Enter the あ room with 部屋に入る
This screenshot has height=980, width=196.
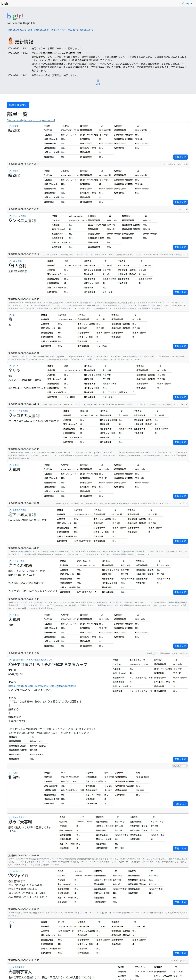[180, 346]
